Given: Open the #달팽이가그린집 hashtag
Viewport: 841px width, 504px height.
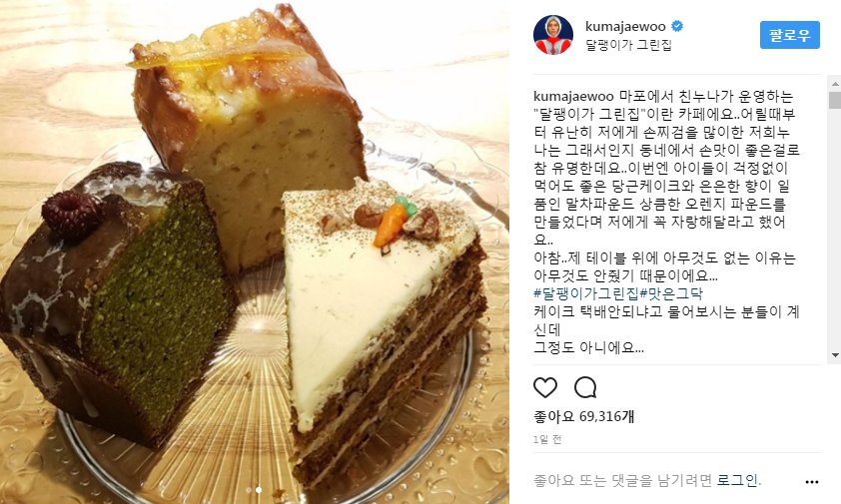Looking at the screenshot, I should click(586, 293).
